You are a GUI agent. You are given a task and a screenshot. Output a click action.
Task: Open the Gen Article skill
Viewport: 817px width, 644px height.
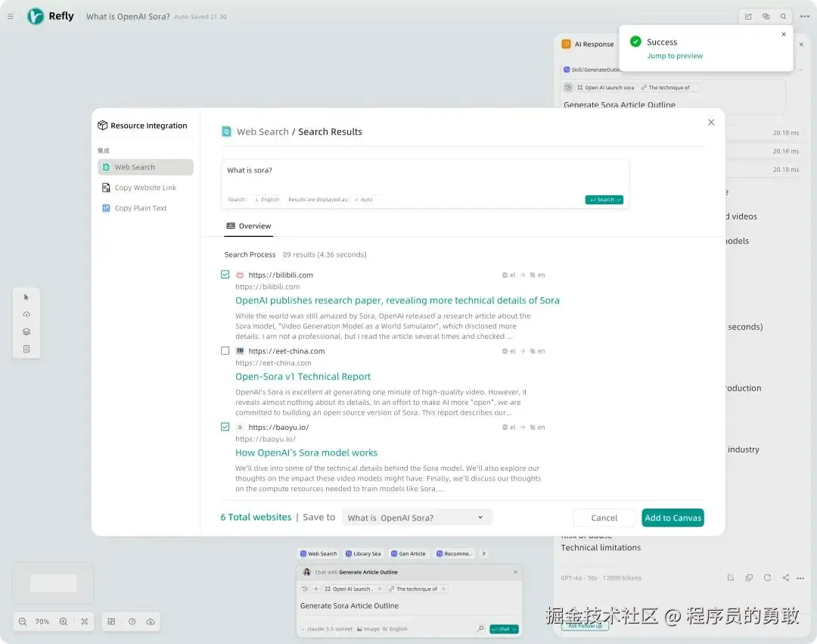[408, 553]
